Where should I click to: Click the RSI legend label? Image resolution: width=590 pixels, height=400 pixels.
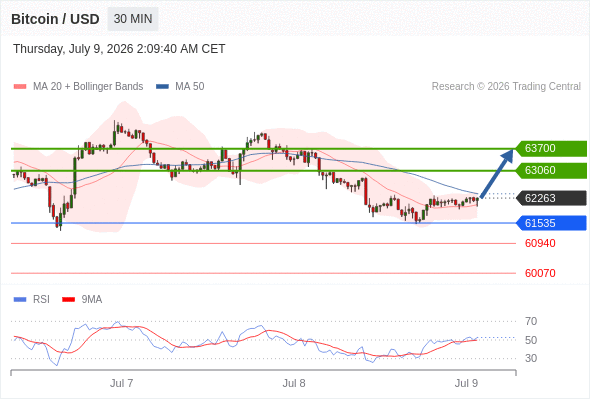(41, 300)
